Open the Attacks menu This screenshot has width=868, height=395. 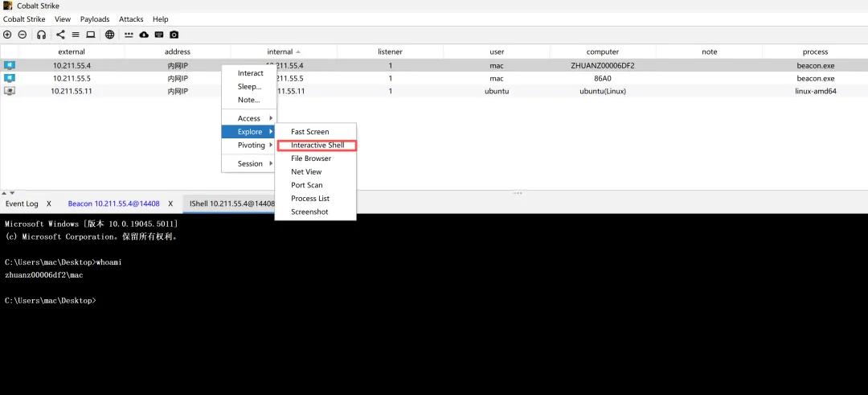(131, 19)
